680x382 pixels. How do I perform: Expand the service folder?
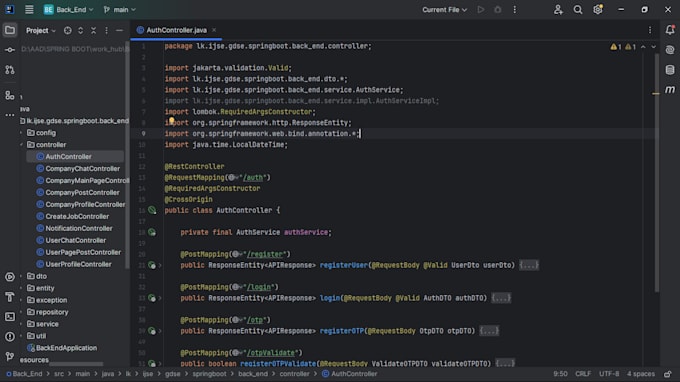[21, 324]
